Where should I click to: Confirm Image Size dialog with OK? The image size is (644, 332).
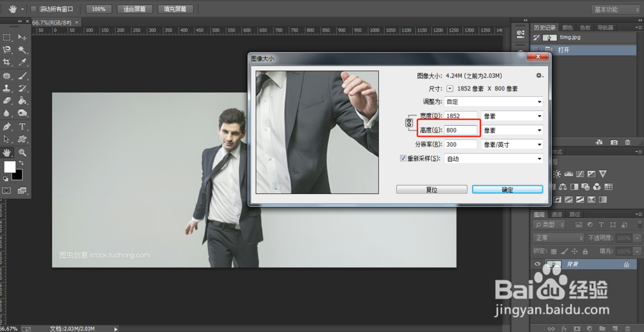pos(507,190)
